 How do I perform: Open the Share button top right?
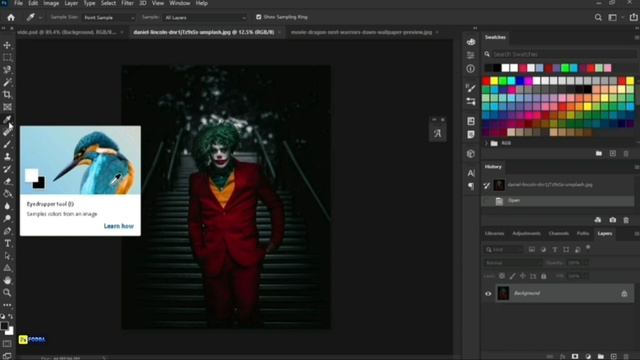(x=633, y=17)
